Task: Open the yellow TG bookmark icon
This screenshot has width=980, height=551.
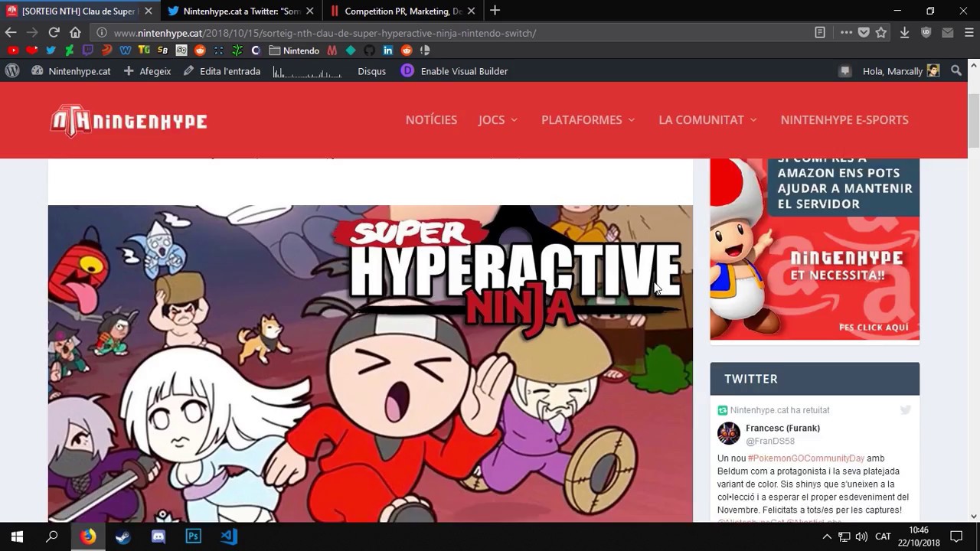Action: pyautogui.click(x=144, y=51)
